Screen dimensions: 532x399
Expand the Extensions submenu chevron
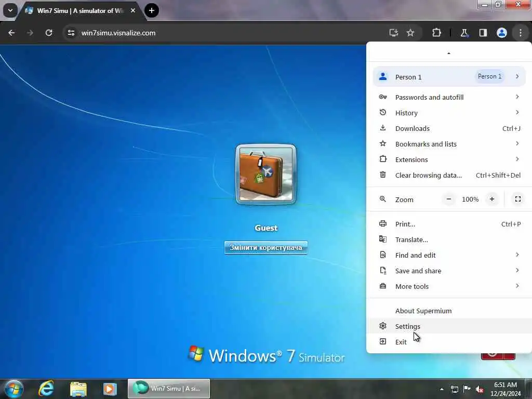tap(517, 159)
